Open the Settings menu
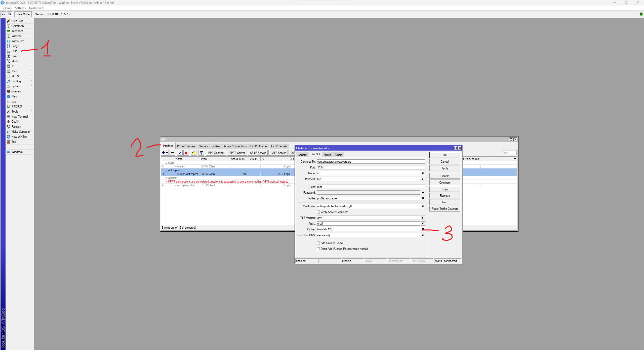This screenshot has height=350, width=644. point(20,8)
